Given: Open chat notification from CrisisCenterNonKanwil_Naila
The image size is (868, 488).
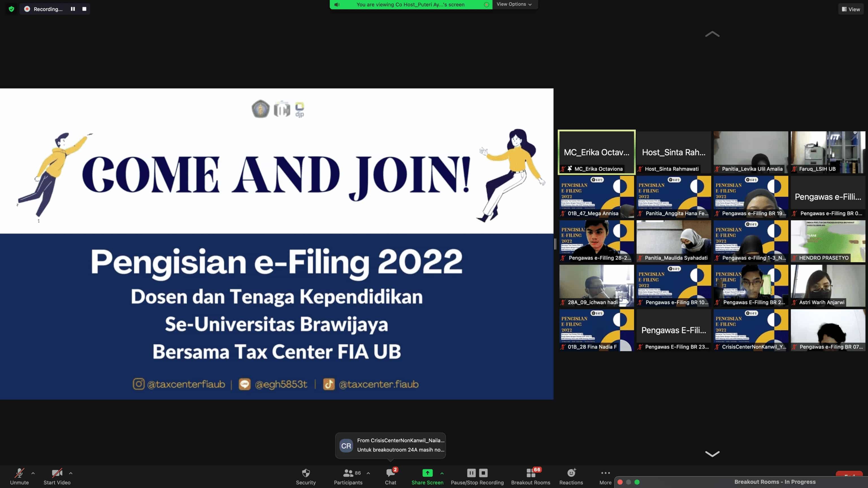Looking at the screenshot, I should pos(390,445).
